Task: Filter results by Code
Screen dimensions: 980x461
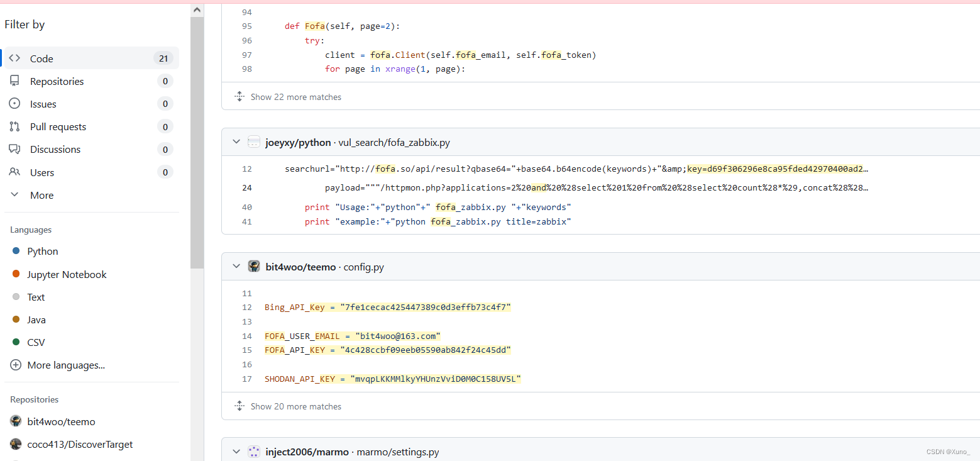Action: pyautogui.click(x=92, y=58)
